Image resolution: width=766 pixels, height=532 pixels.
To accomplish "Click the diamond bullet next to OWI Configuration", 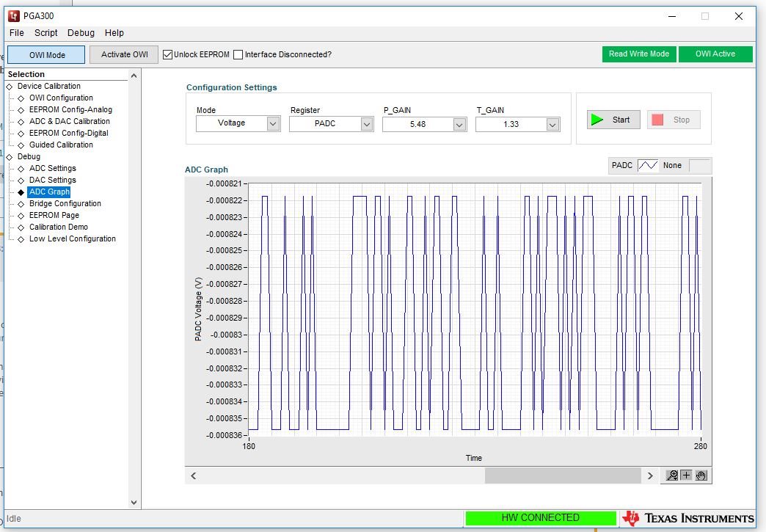I will (21, 98).
